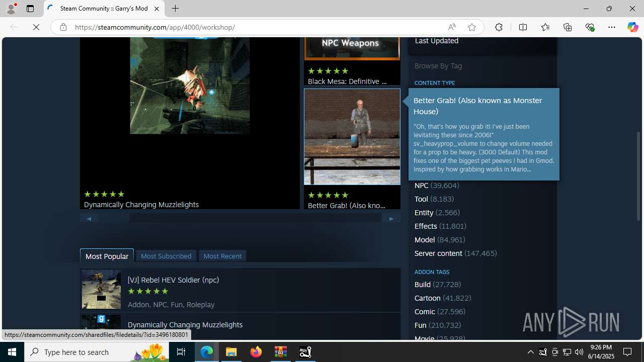Open the volume control
This screenshot has height=362, width=644.
tap(579, 352)
